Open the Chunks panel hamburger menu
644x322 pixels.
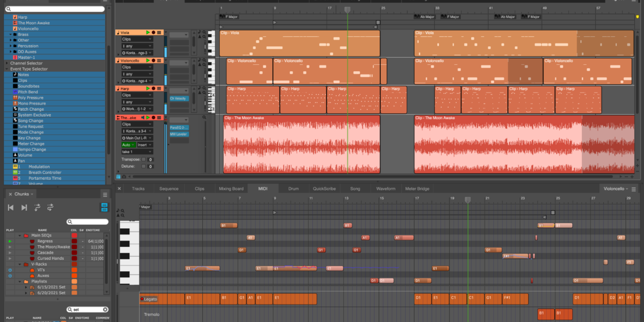(105, 194)
